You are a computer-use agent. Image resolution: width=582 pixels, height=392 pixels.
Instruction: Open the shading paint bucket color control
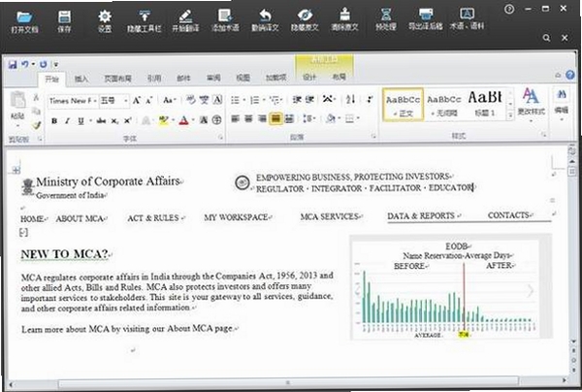coord(333,118)
